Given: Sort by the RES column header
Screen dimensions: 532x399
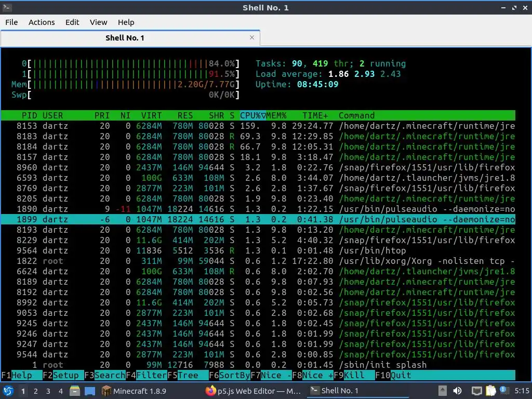Looking at the screenshot, I should 185,115.
